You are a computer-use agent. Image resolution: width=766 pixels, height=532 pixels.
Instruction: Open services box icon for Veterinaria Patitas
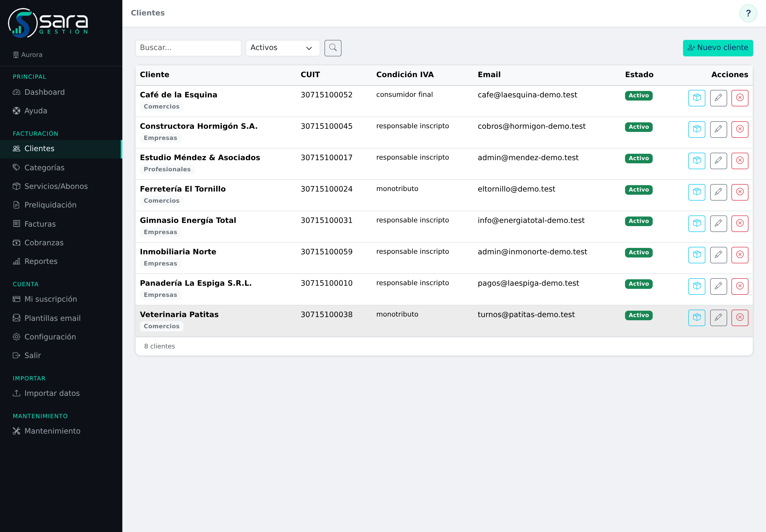coord(697,317)
